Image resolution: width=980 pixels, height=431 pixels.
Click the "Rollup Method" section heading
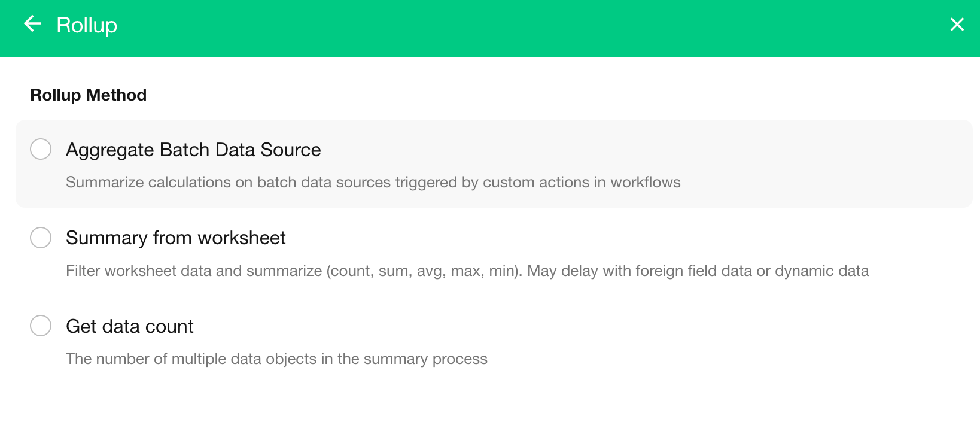click(89, 95)
